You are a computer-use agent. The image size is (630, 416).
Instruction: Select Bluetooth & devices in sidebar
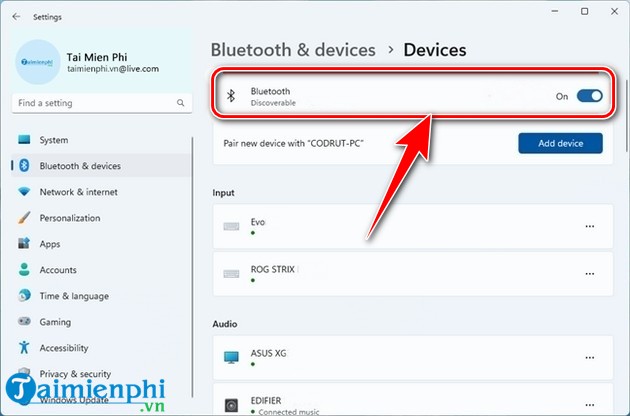[x=102, y=166]
